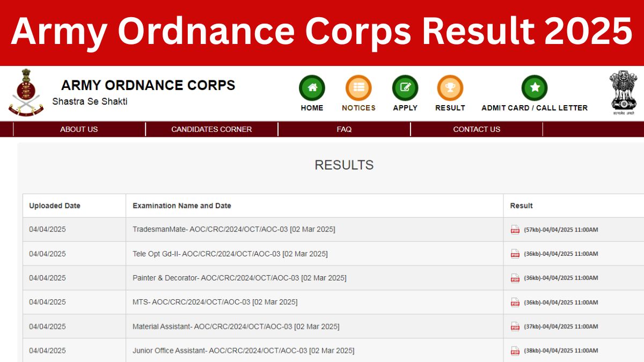Click the green Home icon

coord(312,88)
